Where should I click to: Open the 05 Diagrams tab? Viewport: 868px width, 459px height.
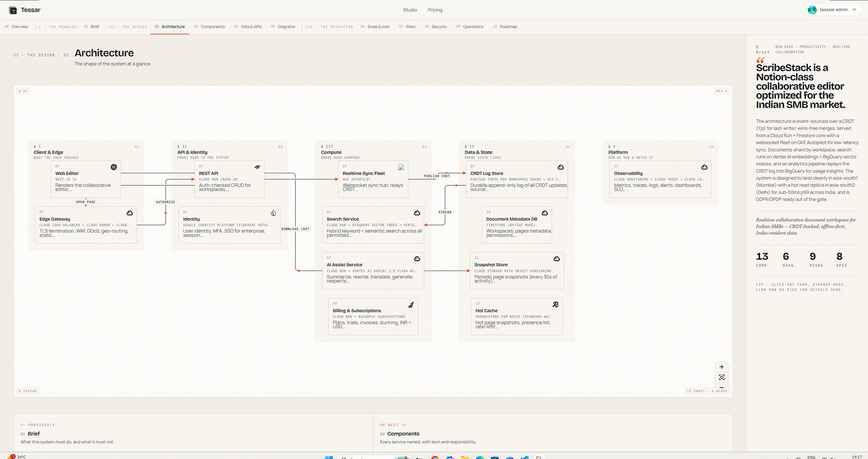coord(283,27)
